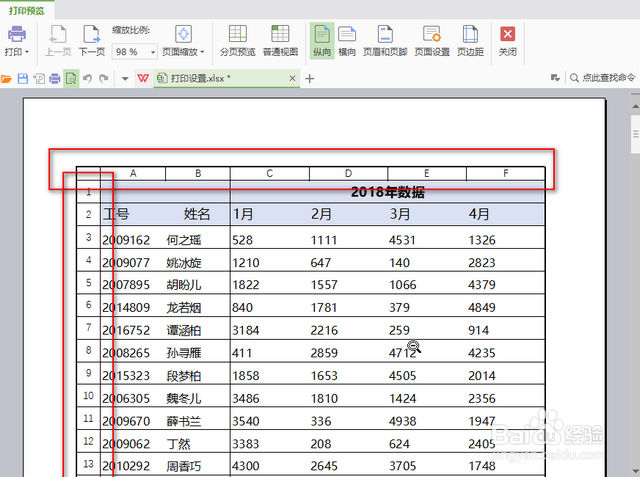Add a new document tab with plus
Viewport: 640px width, 477px height.
point(310,78)
